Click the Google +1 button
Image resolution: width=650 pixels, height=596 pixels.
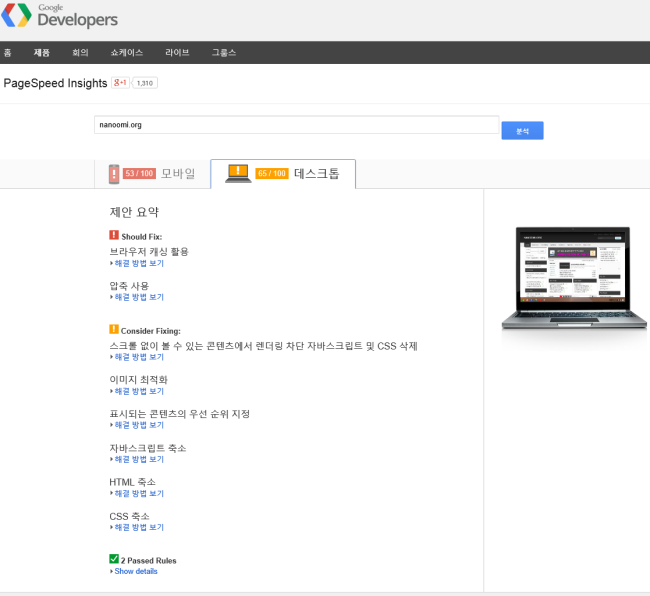pos(120,83)
